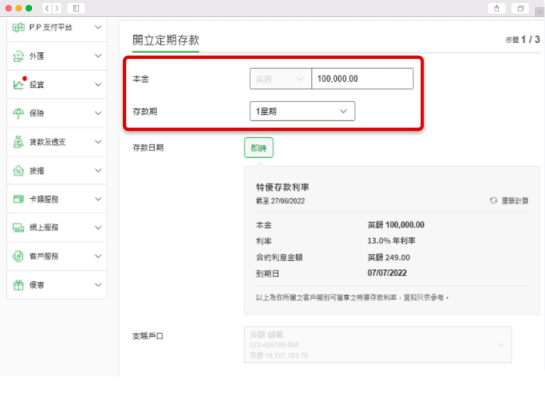Expand the P.P 支付平台 chevron
The height and width of the screenshot is (397, 545).
[x=98, y=27]
